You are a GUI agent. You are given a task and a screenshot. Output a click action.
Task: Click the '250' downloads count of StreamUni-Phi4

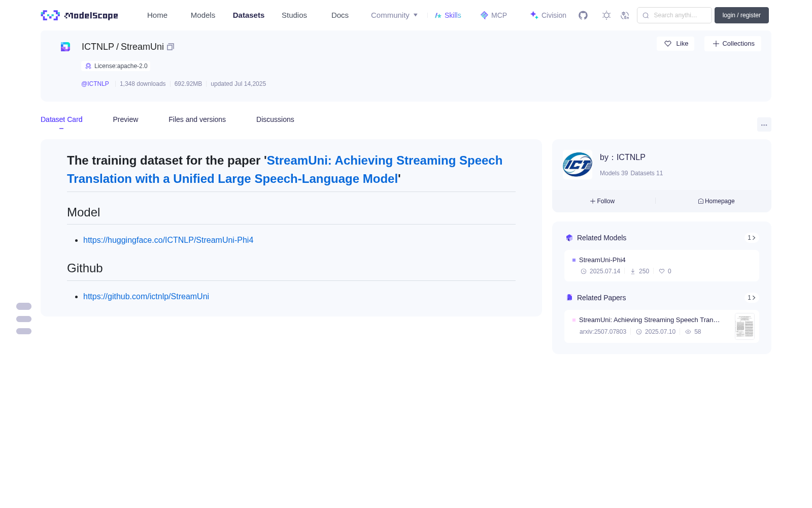644,271
